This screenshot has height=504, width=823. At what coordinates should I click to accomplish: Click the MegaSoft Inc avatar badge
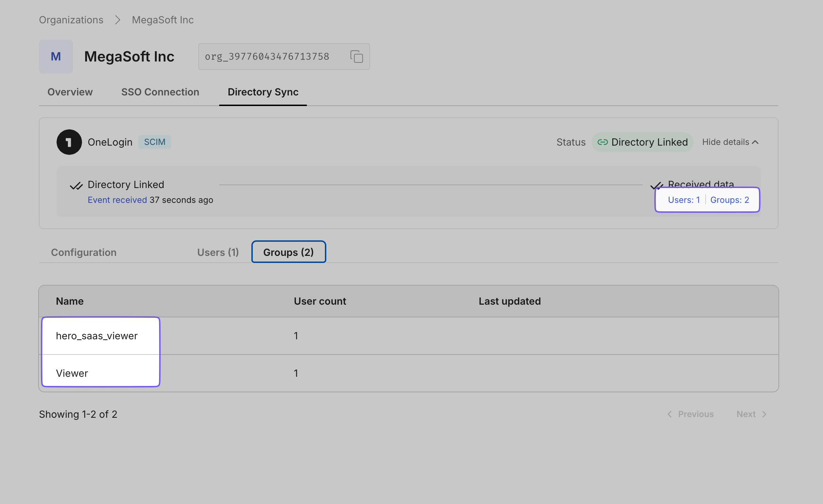[x=56, y=56]
